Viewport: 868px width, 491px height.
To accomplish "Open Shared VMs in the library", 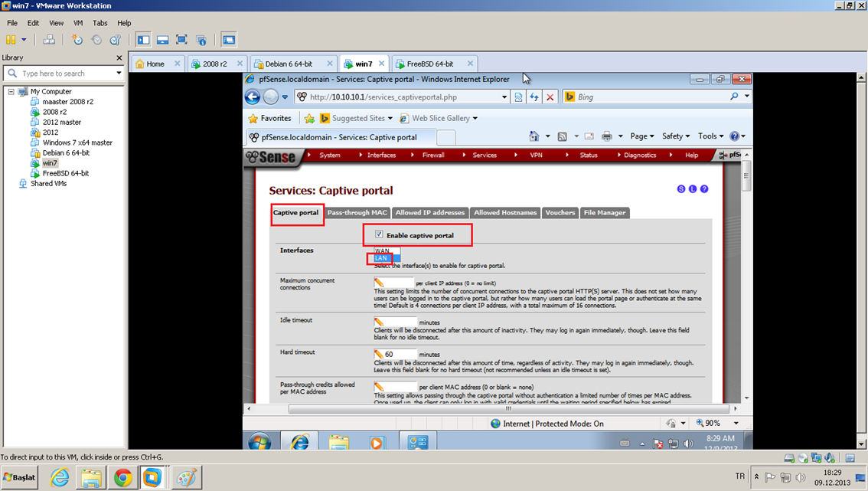I will click(x=48, y=183).
